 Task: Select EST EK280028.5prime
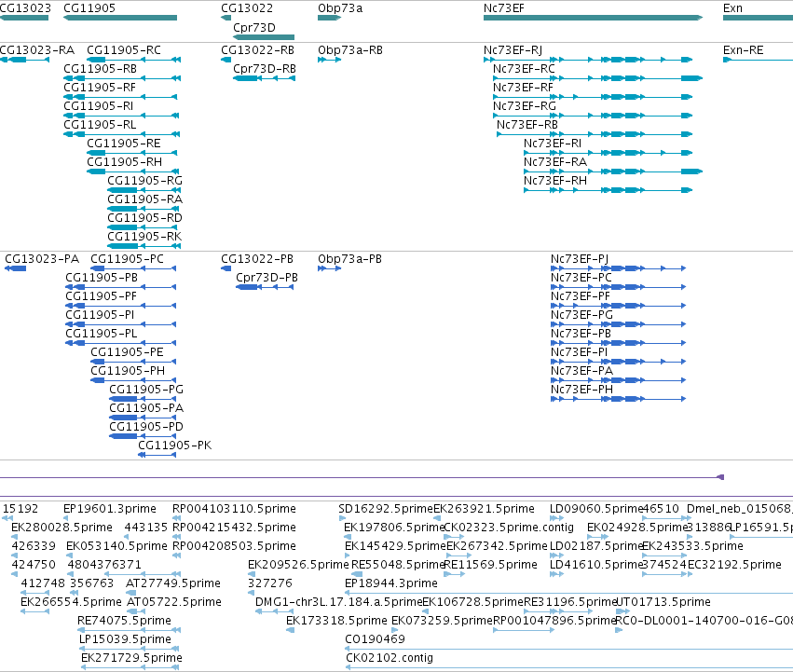click(62, 528)
